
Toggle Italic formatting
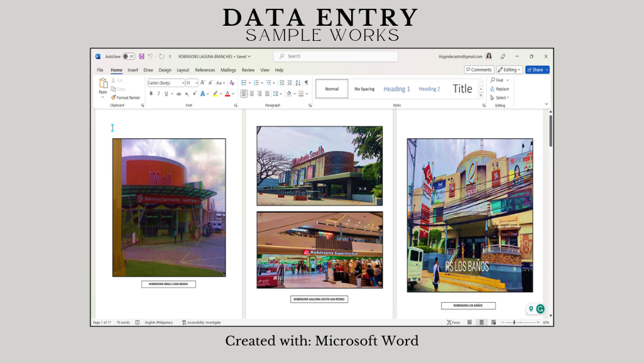pyautogui.click(x=158, y=94)
